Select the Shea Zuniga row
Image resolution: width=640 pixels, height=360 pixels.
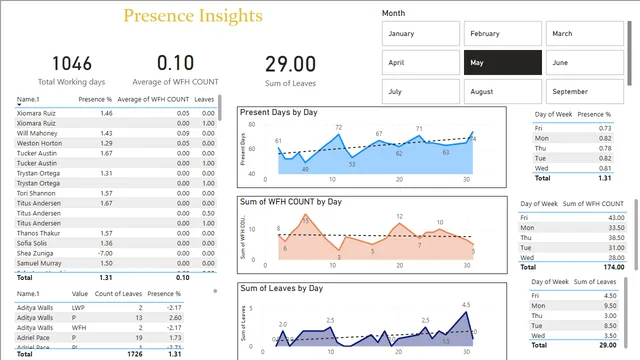(x=116, y=253)
